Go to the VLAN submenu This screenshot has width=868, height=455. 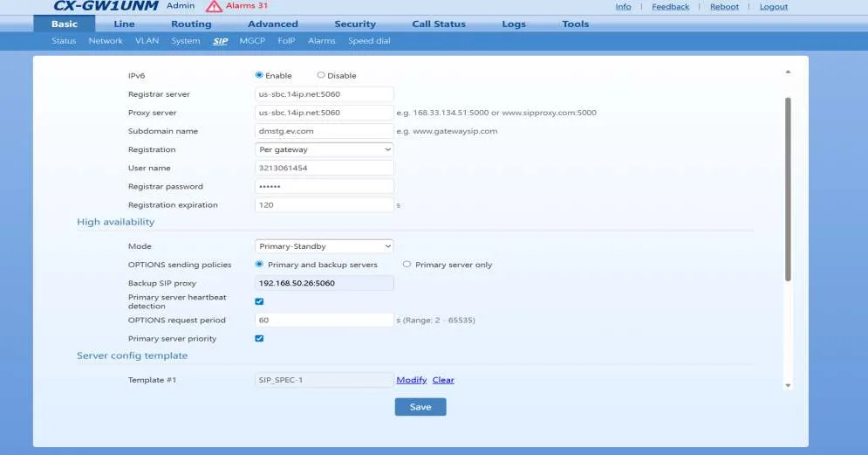[147, 41]
